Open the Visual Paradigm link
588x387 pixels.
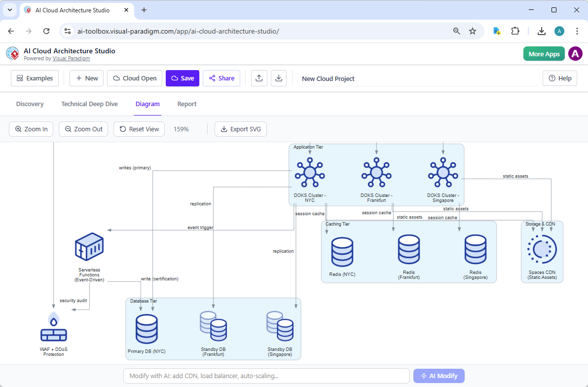[71, 58]
